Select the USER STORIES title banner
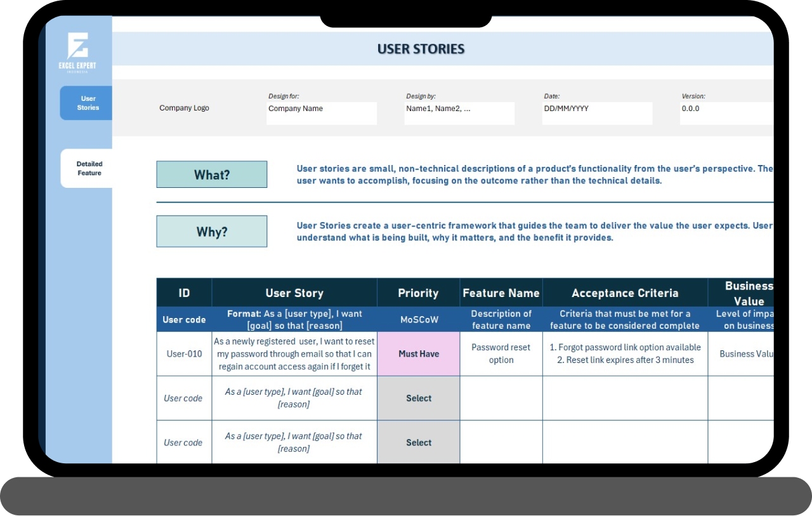The width and height of the screenshot is (812, 516). [x=421, y=49]
